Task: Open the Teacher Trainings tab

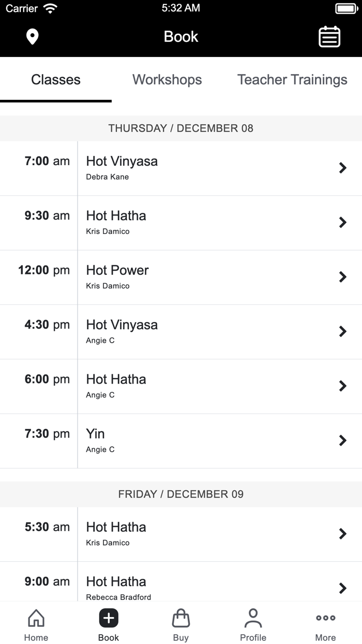Action: (x=292, y=80)
